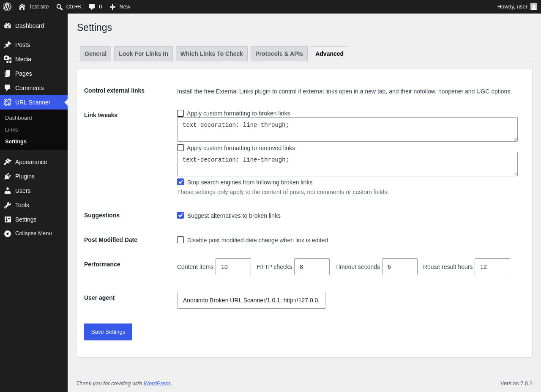Open the Protocols & APIs tab
Screen dimensions: 541x392
(279, 54)
